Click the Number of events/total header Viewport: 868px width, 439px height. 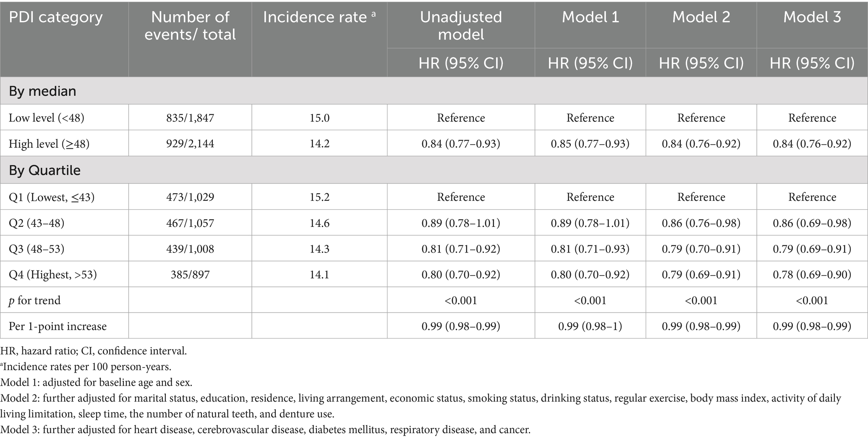[x=190, y=26]
